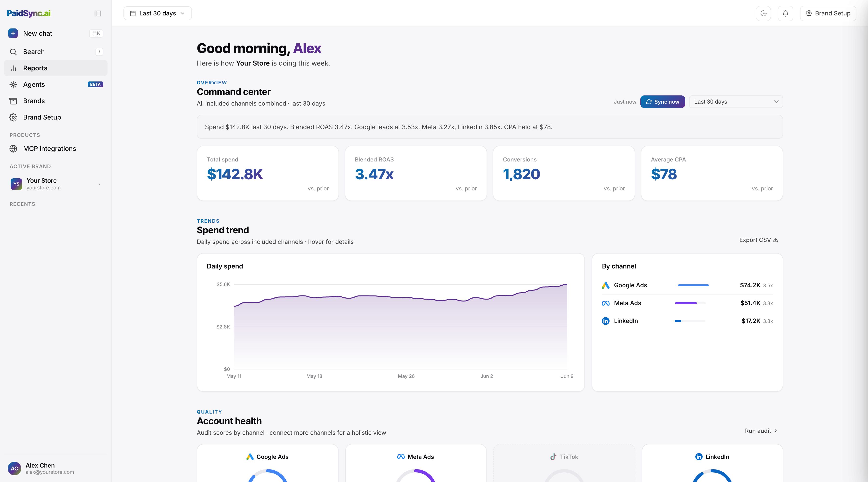Screen dimensions: 868x482
Task: Click the TikTok logo in Account health
Action: click(x=553, y=457)
